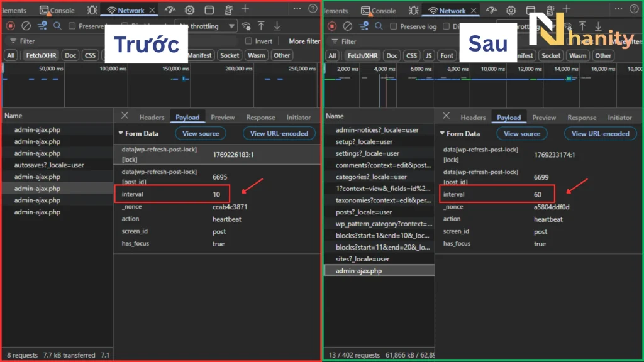Click View URL-encoded button in Trước panel
The height and width of the screenshot is (362, 644).
click(279, 133)
